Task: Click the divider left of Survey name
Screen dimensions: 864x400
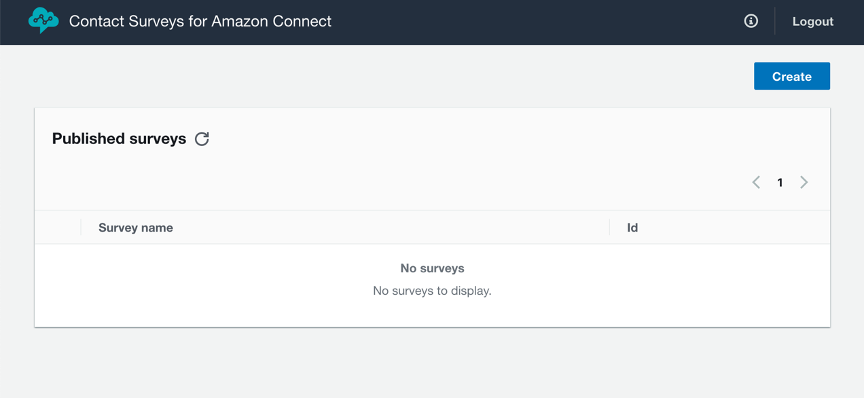Action: 81,228
